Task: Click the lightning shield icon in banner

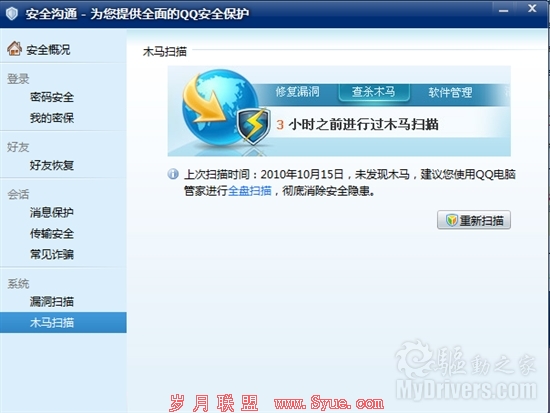Action: pyautogui.click(x=253, y=126)
